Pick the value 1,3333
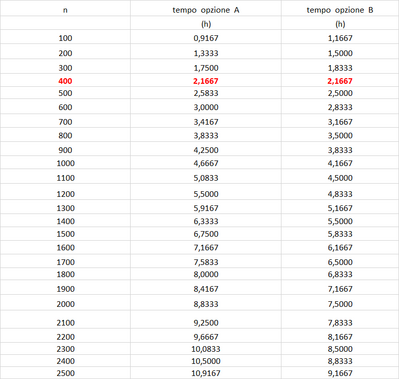 pyautogui.click(x=206, y=53)
